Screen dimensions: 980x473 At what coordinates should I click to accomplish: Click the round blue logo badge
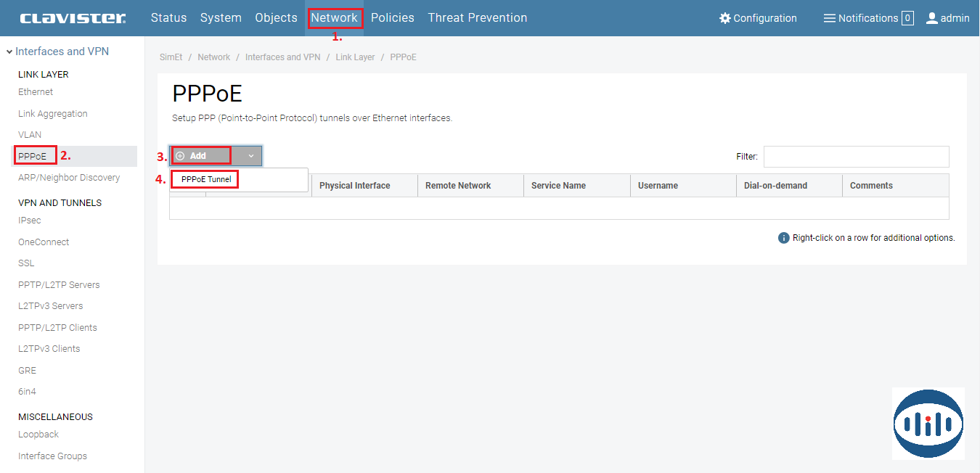pos(928,423)
